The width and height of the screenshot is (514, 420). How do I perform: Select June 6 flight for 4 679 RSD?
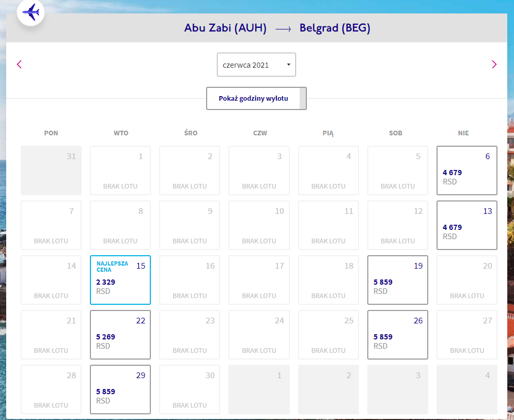point(467,170)
